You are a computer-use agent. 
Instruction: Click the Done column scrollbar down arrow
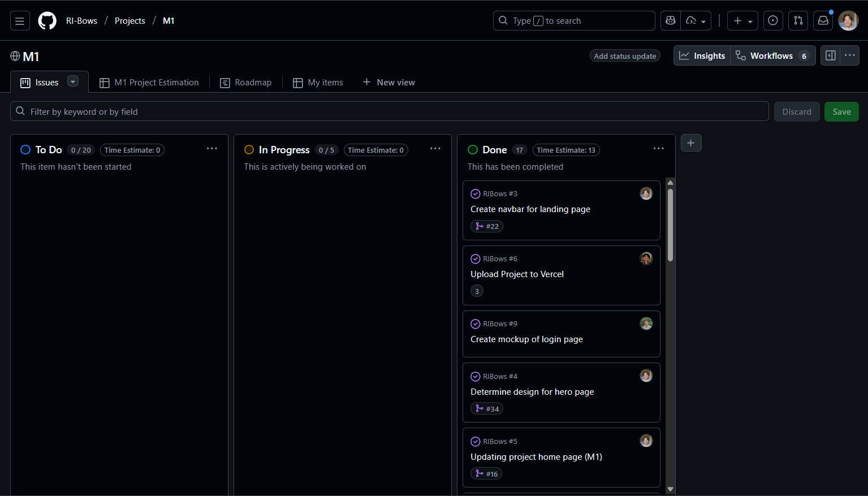pyautogui.click(x=670, y=489)
